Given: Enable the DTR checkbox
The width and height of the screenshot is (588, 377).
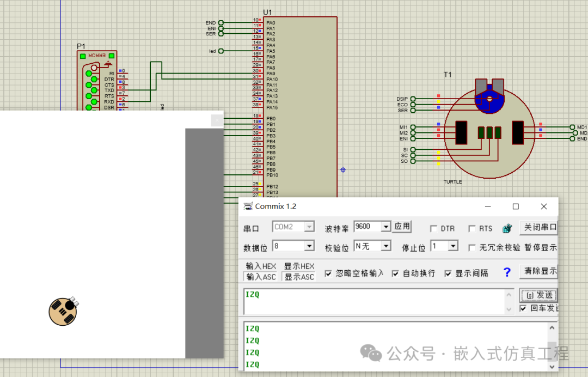Looking at the screenshot, I should pos(433,228).
